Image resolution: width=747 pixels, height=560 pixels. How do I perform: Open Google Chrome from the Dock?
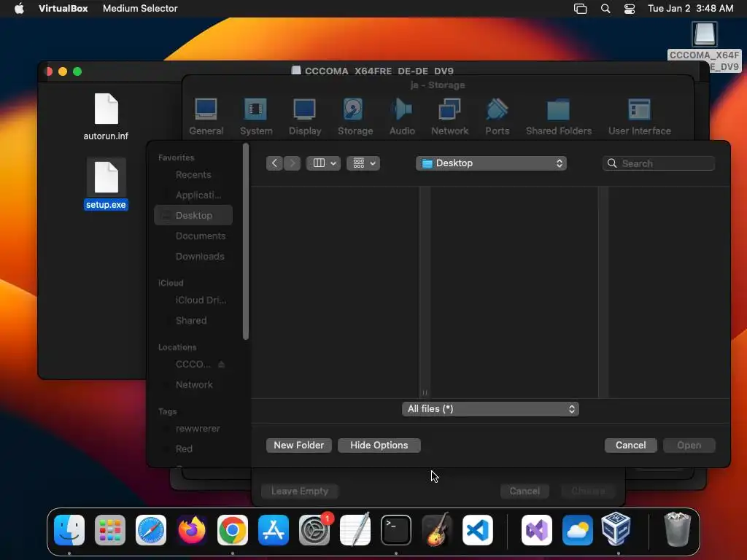(233, 530)
